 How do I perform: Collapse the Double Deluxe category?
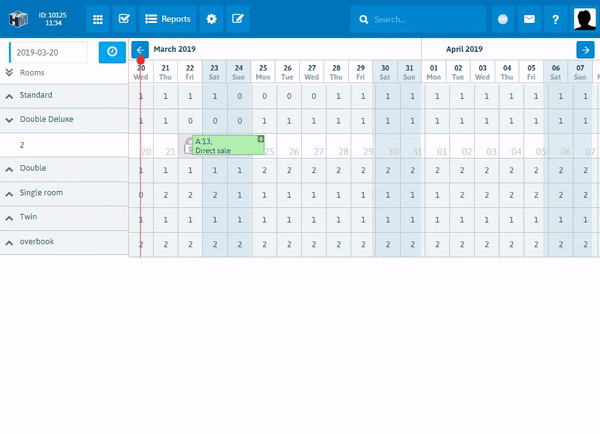click(9, 119)
